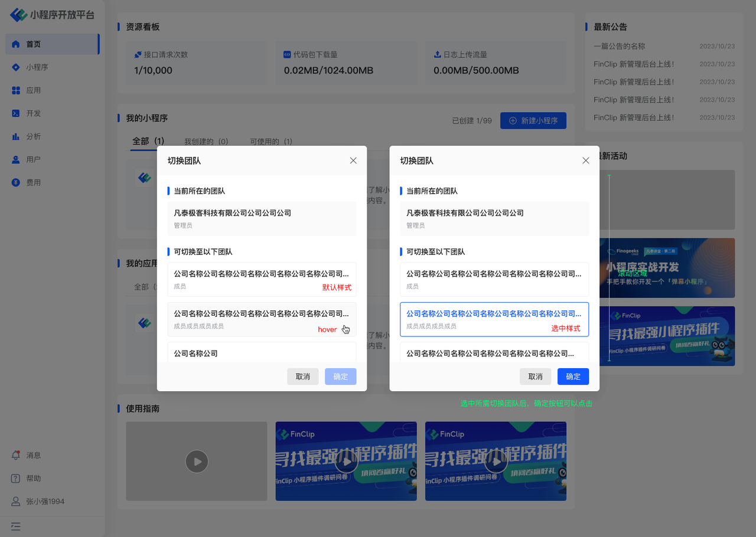The height and width of the screenshot is (537, 756).
Task: Select the first team option in right dialog
Action: [x=494, y=279]
